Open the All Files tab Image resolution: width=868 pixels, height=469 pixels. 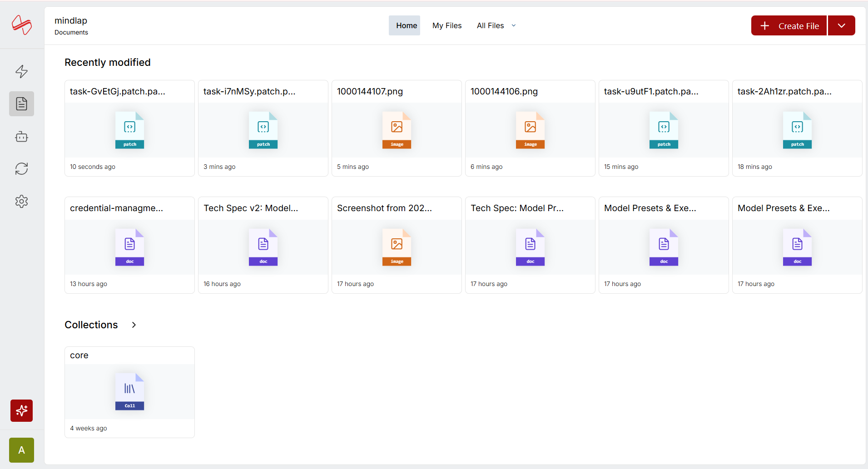(x=490, y=25)
